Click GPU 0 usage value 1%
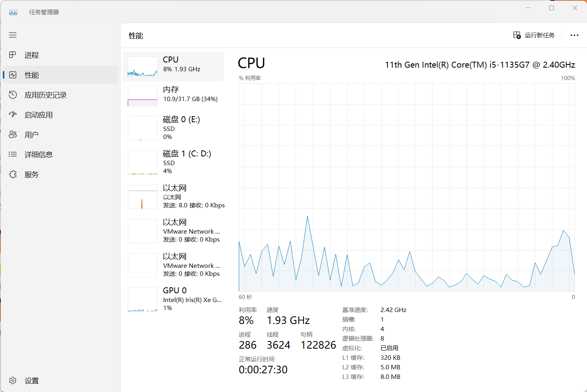587x392 pixels. (168, 308)
